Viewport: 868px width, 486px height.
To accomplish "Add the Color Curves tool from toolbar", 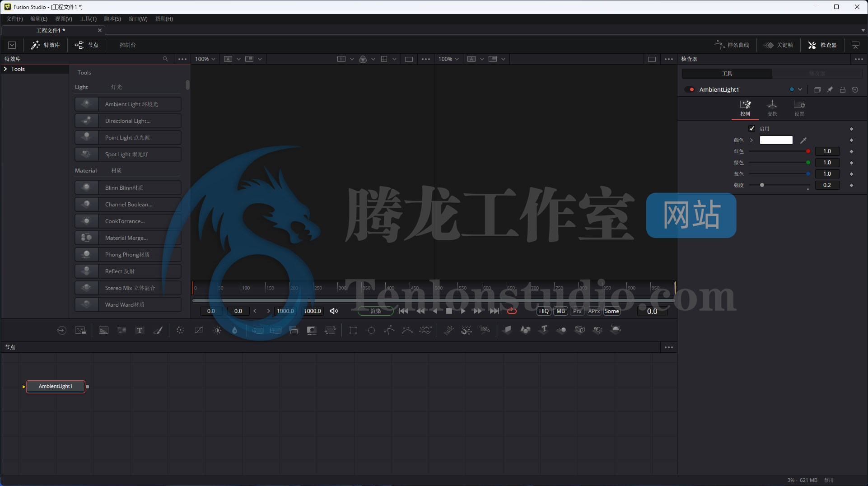I will [199, 330].
